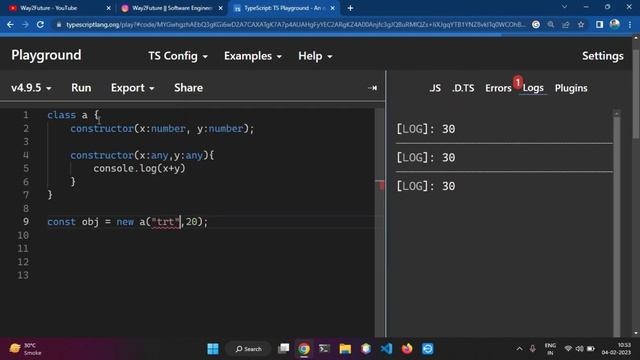Click the Grammarly extension icon in address bar
This screenshot has height=360, width=640.
click(x=536, y=24)
